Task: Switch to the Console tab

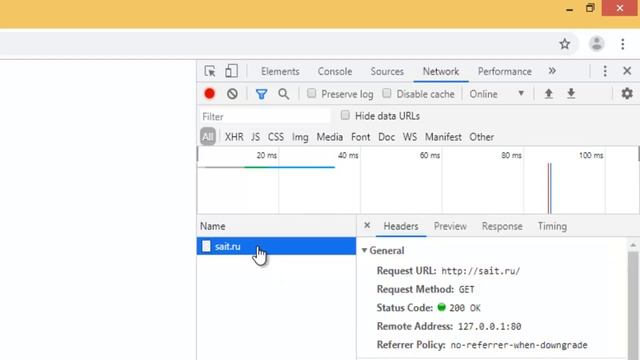Action: (335, 71)
